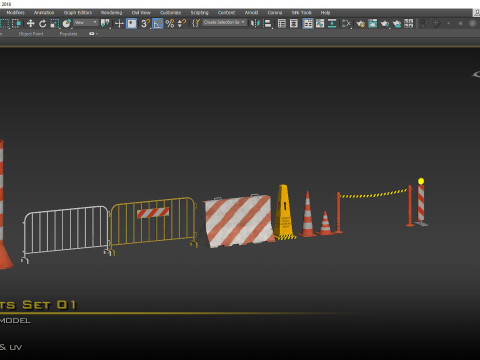Viewport: 480px width, 360px height.
Task: Select the striped concrete jersey barrier
Action: click(x=239, y=221)
